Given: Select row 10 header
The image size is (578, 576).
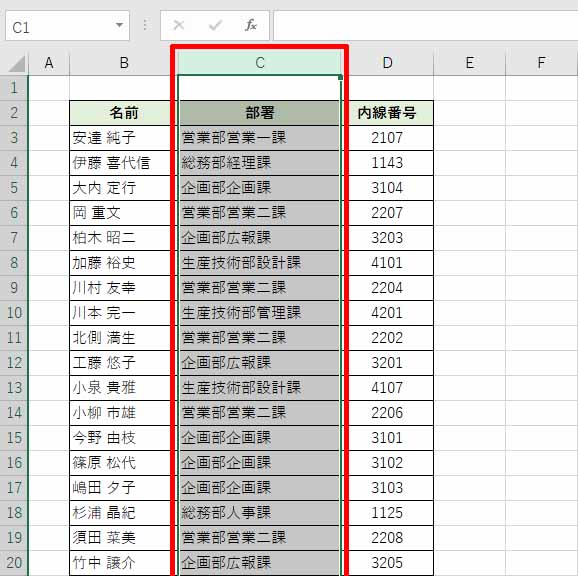Looking at the screenshot, I should click(x=14, y=313).
